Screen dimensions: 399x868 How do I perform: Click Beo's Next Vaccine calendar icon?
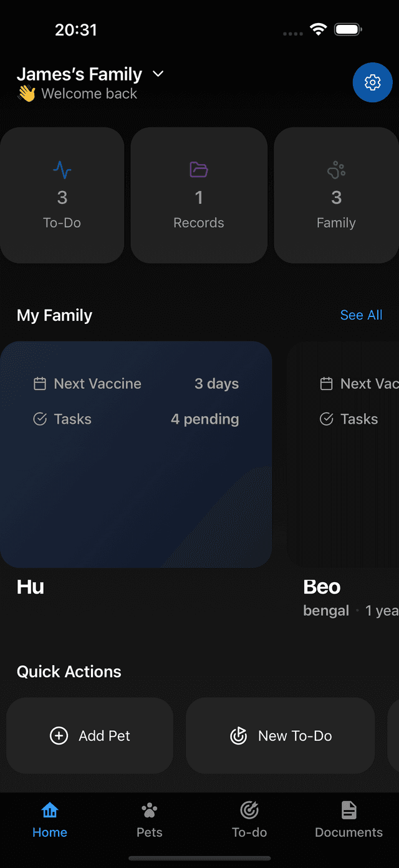pos(326,384)
